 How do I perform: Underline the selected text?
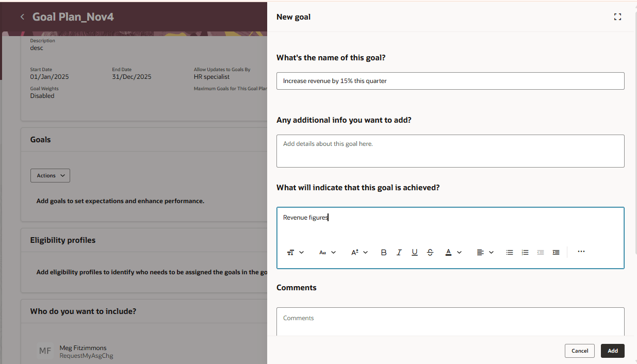(415, 252)
